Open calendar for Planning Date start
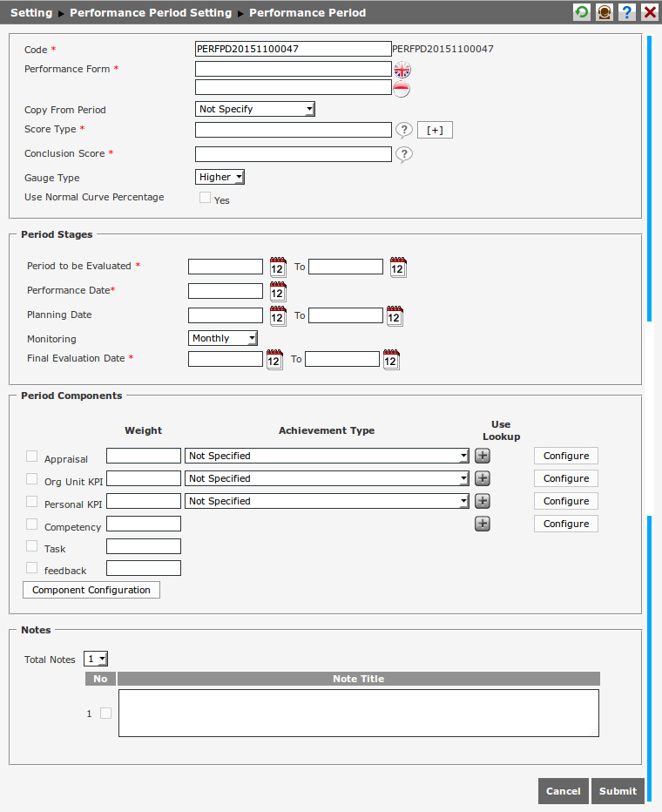 pyautogui.click(x=278, y=316)
